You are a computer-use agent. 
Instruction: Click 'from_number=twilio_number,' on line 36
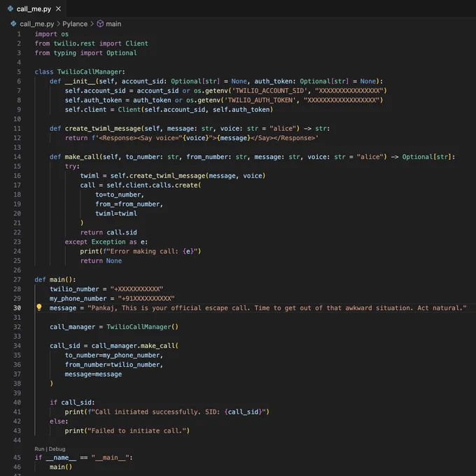tap(114, 364)
